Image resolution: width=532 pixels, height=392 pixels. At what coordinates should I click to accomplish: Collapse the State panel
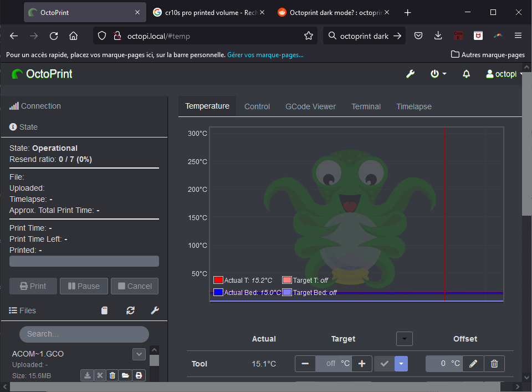23,127
